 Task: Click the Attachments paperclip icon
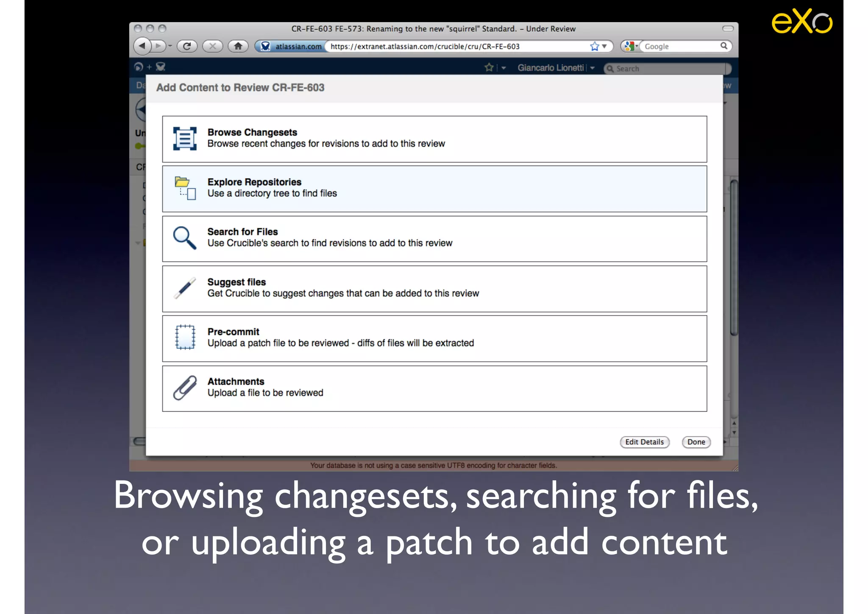[x=185, y=388]
